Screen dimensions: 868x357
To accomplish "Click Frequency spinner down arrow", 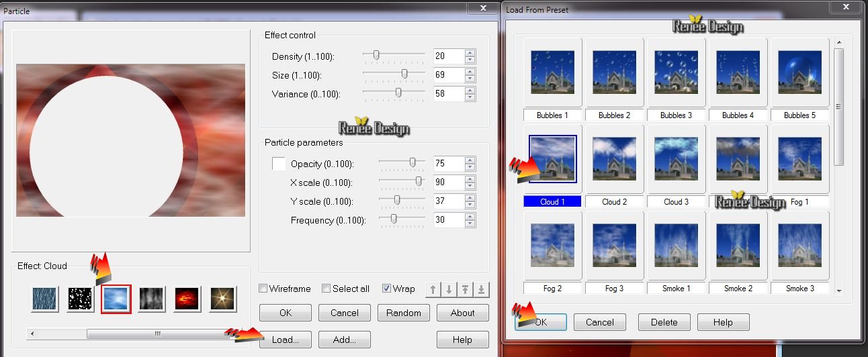I will pyautogui.click(x=470, y=224).
